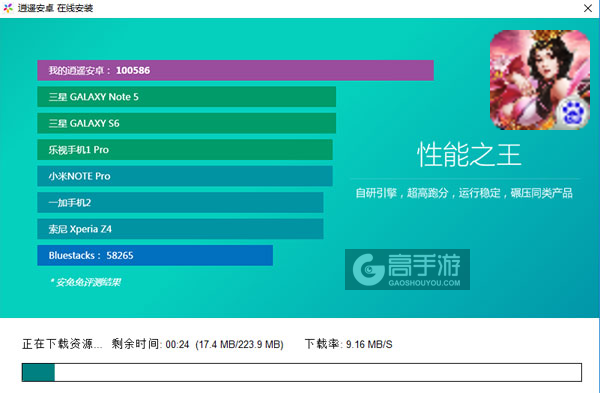Image resolution: width=600 pixels, height=393 pixels.
Task: Click the download progress bar
Action: point(302,372)
